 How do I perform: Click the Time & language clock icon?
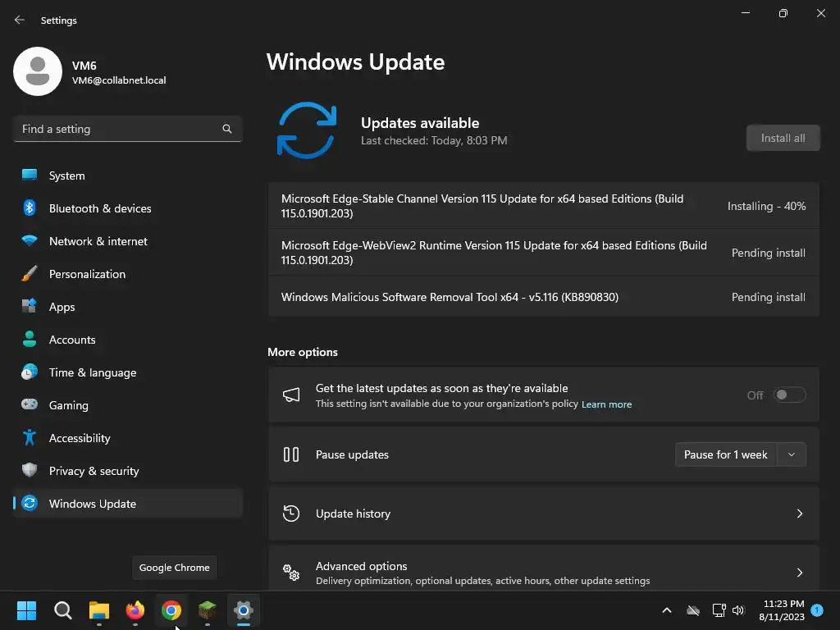pos(30,372)
